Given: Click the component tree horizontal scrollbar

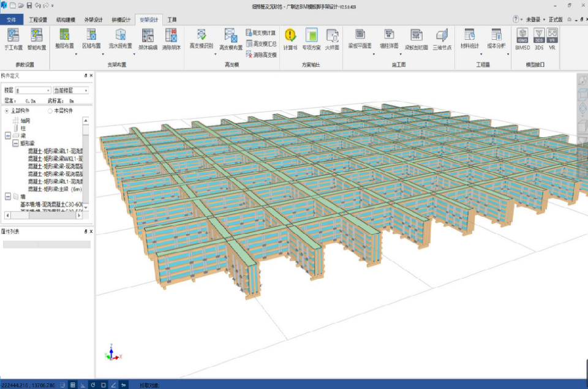Looking at the screenshot, I should click(x=43, y=215).
